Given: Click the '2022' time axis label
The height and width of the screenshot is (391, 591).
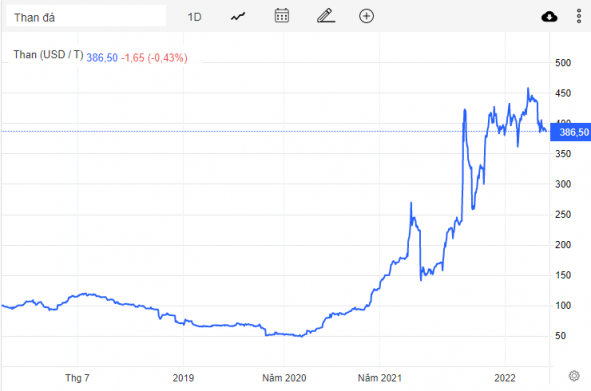Looking at the screenshot, I should (x=505, y=378).
